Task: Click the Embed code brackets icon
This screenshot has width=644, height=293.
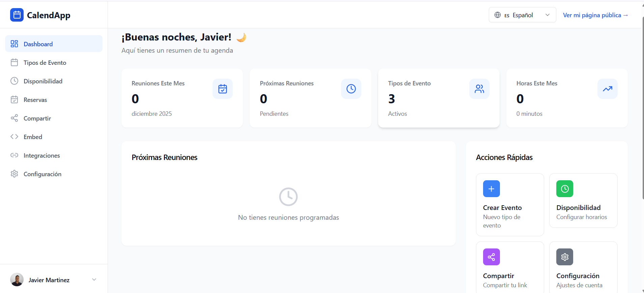Action: point(14,137)
